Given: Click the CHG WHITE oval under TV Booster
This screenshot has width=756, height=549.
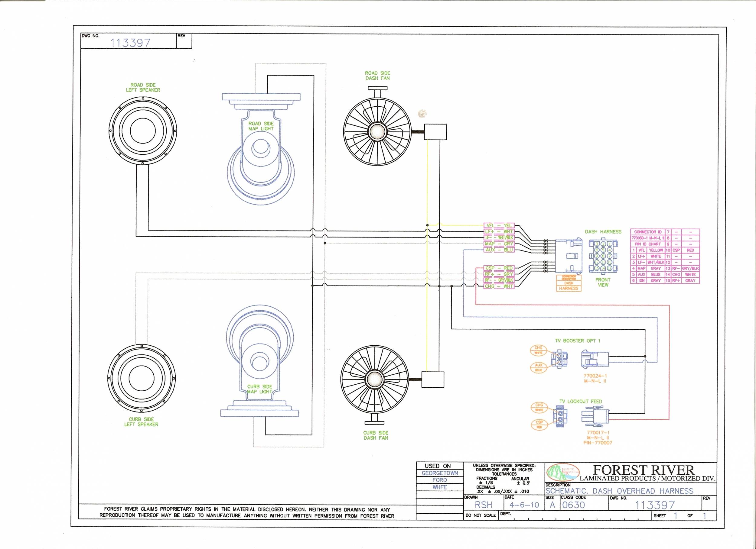Looking at the screenshot, I should click(539, 350).
